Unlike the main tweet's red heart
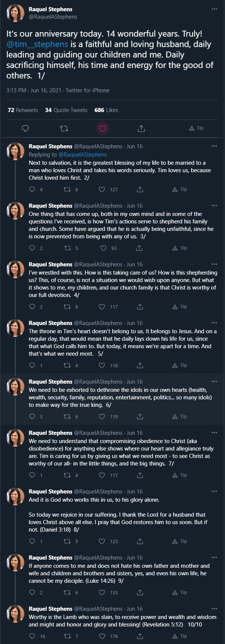 click(102, 129)
